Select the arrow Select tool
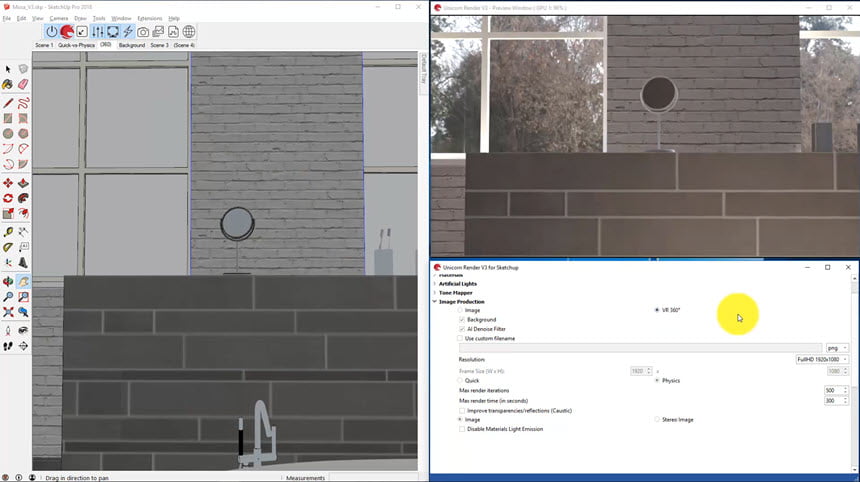The image size is (860, 482). [x=8, y=69]
